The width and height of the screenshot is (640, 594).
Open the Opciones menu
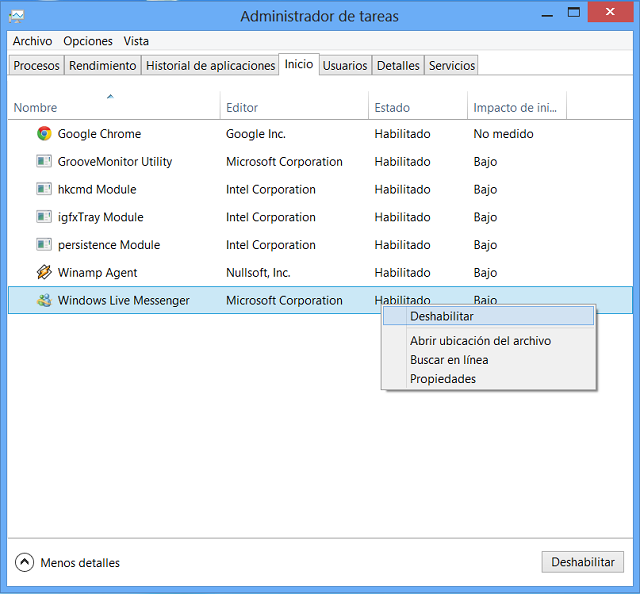[88, 41]
